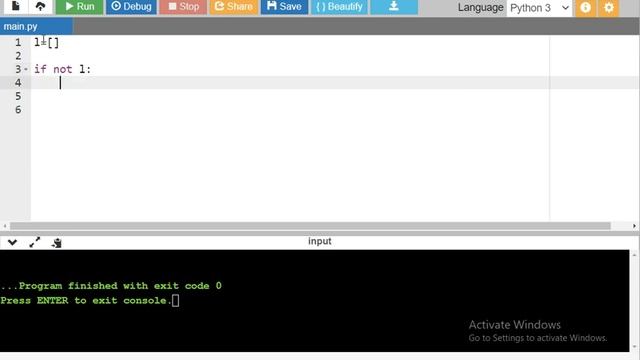Click the 'Press ENTER to exit console' prompt
The image size is (640, 360).
(x=86, y=301)
